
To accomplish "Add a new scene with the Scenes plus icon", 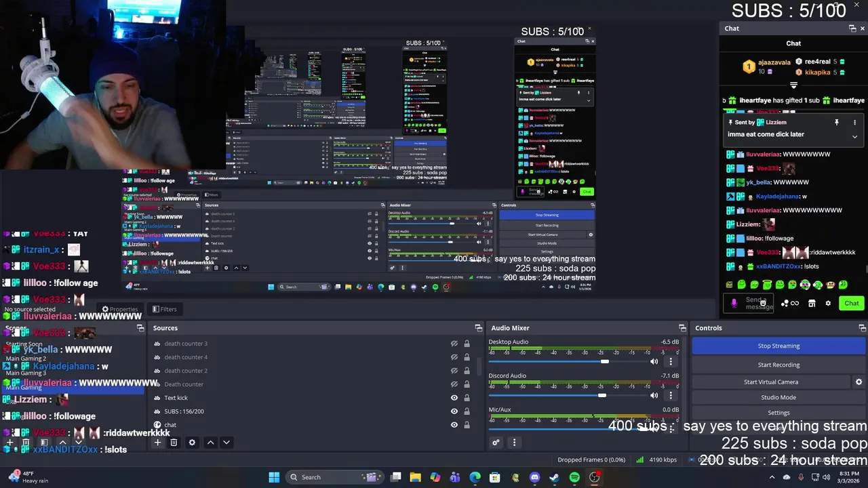I will coord(9,443).
